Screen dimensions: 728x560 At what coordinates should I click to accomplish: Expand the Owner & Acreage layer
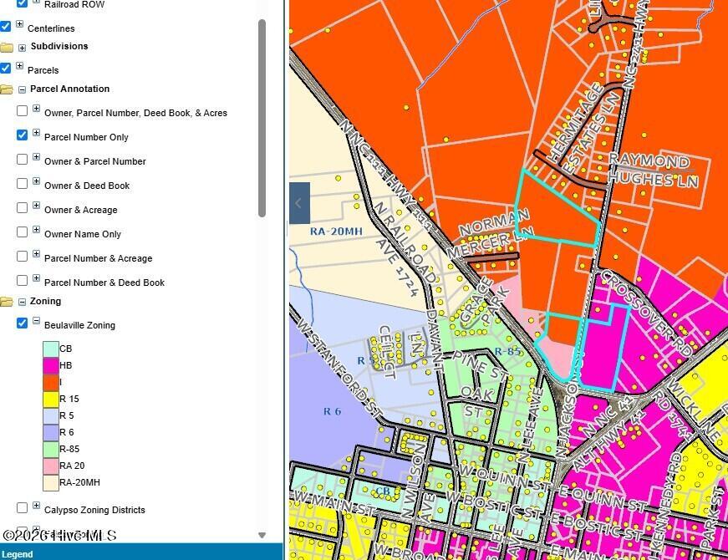click(x=36, y=205)
